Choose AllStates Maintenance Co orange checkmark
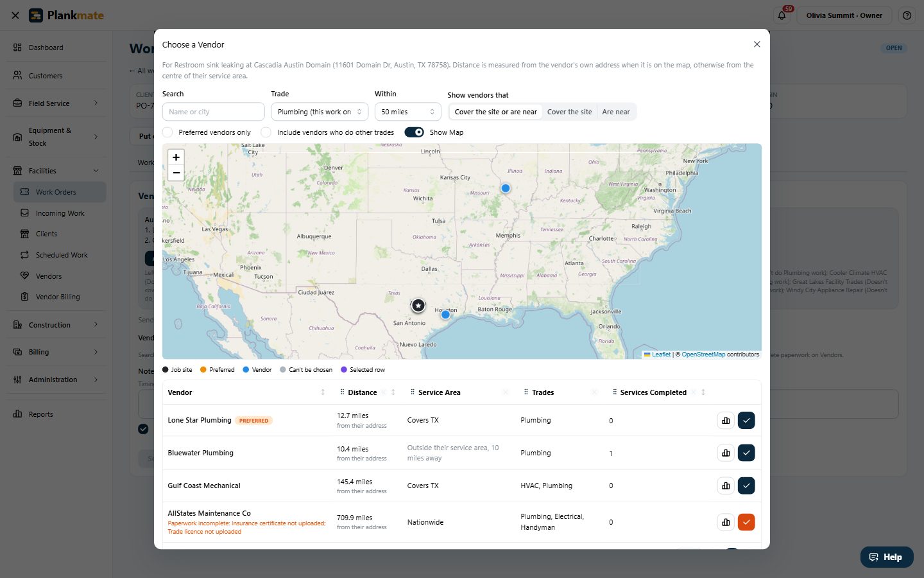 746,522
